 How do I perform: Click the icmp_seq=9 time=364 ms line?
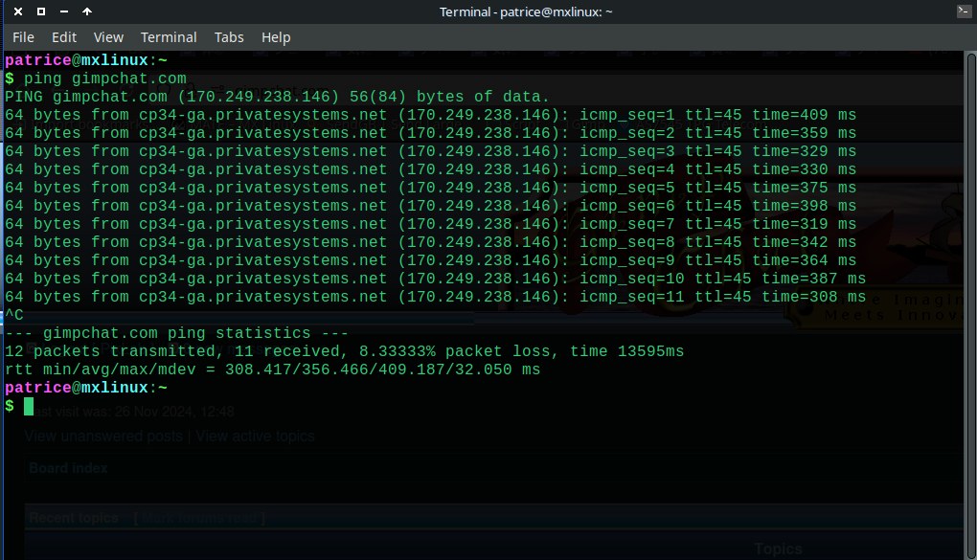point(431,260)
